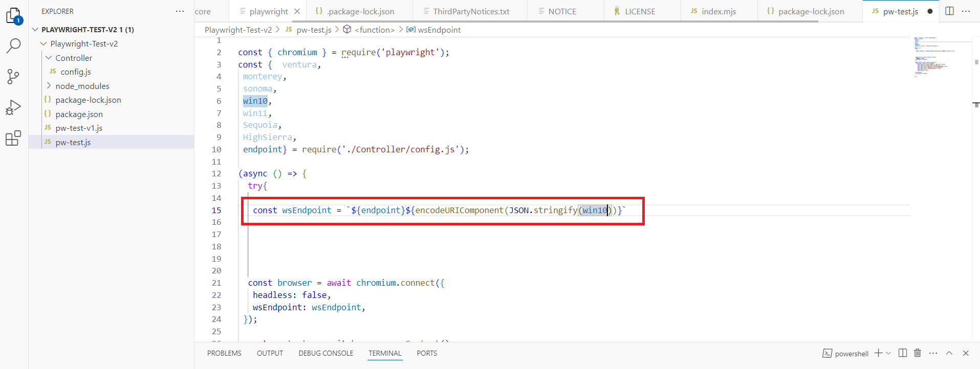980x369 pixels.
Task: Switch to the NOTICE editor tab
Action: point(561,11)
